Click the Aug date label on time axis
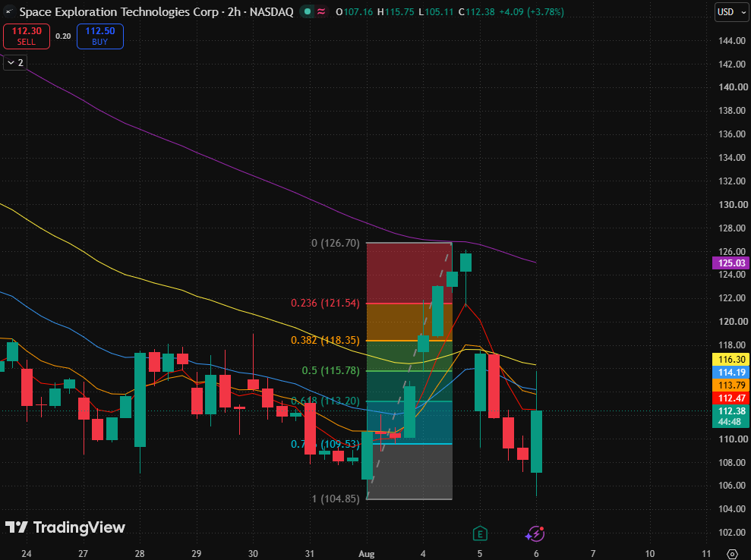 click(x=367, y=554)
